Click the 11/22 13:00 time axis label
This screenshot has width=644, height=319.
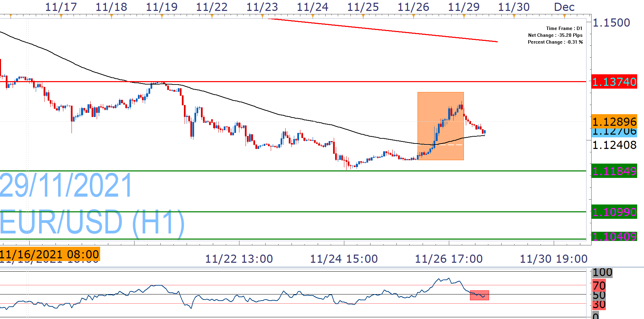click(x=239, y=259)
